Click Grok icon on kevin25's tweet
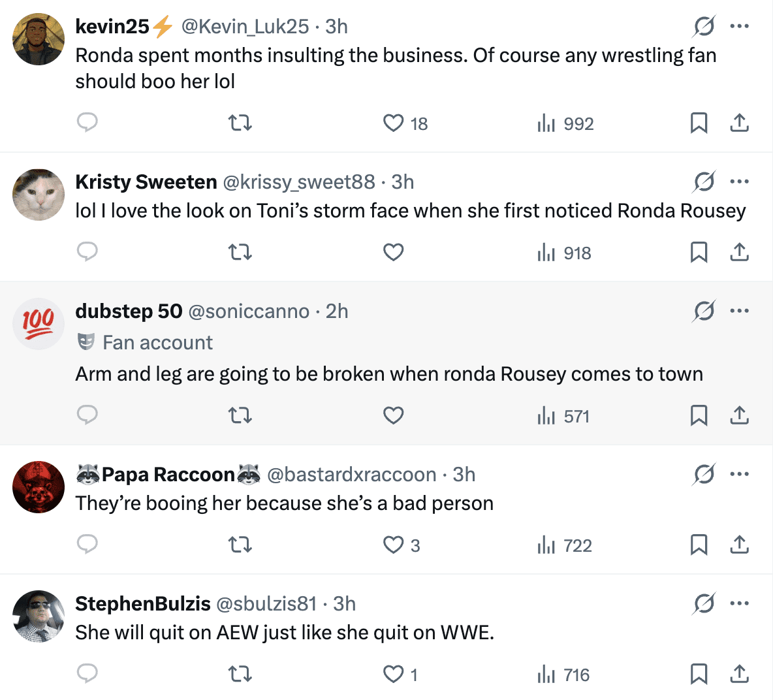Image resolution: width=773 pixels, height=700 pixels. 704,27
